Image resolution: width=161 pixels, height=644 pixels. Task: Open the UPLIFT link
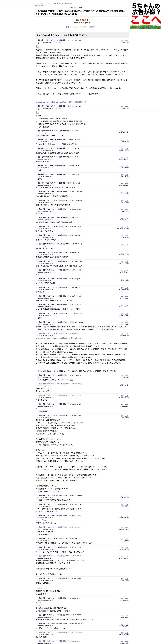(x=38, y=6)
